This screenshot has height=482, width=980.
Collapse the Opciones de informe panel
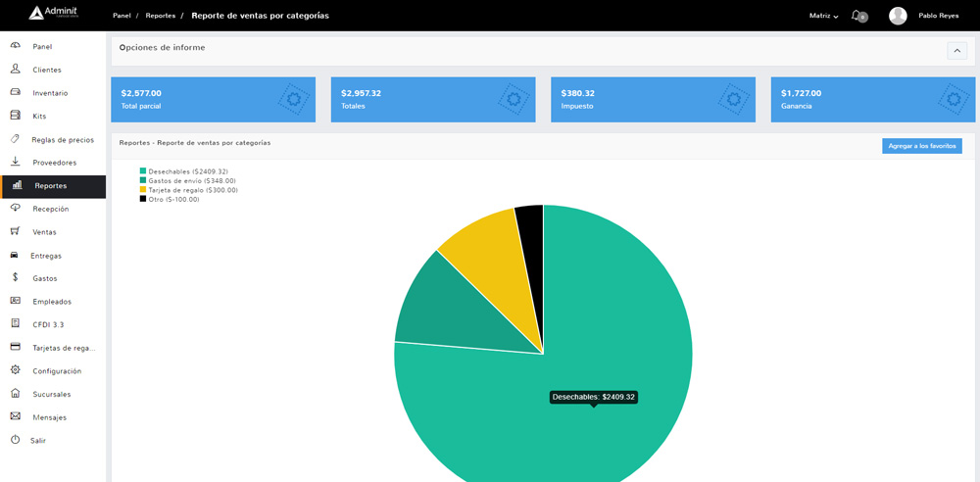pyautogui.click(x=956, y=51)
